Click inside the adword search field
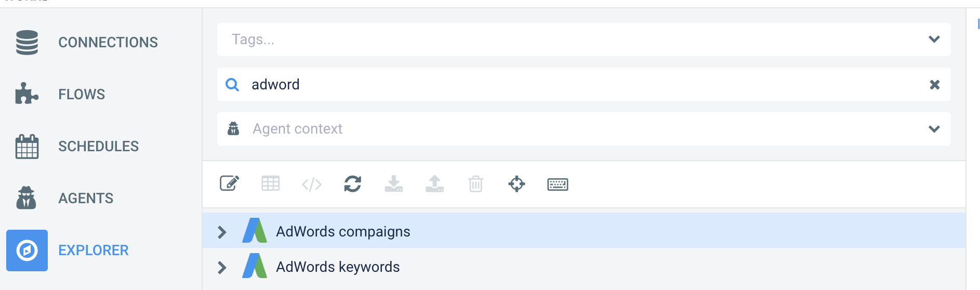 pyautogui.click(x=584, y=84)
